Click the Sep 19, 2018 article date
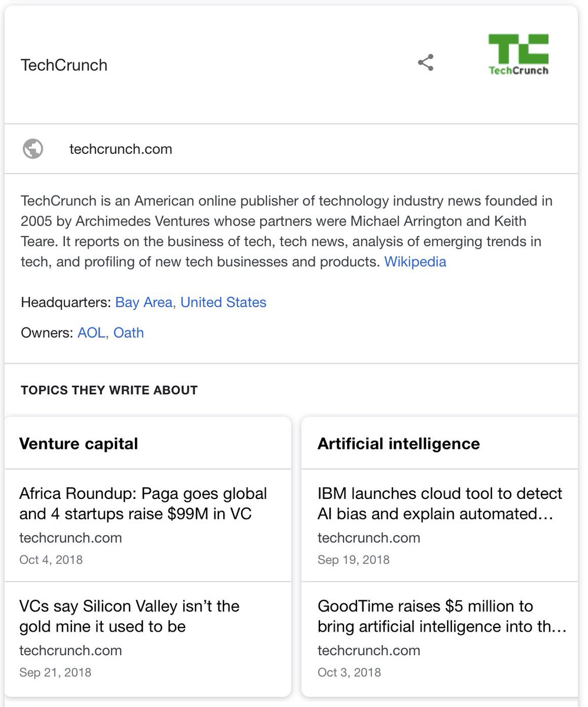The height and width of the screenshot is (707, 588). click(x=354, y=560)
